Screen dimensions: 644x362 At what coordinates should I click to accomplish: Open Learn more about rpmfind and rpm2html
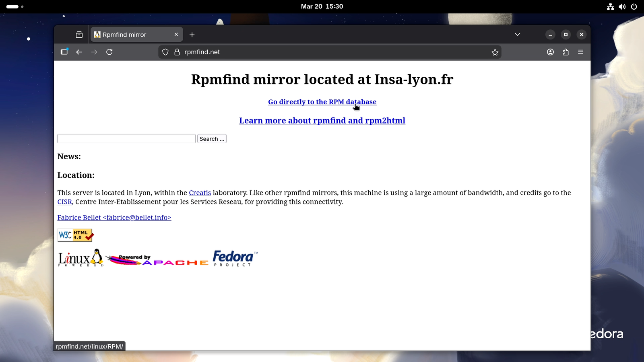322,121
